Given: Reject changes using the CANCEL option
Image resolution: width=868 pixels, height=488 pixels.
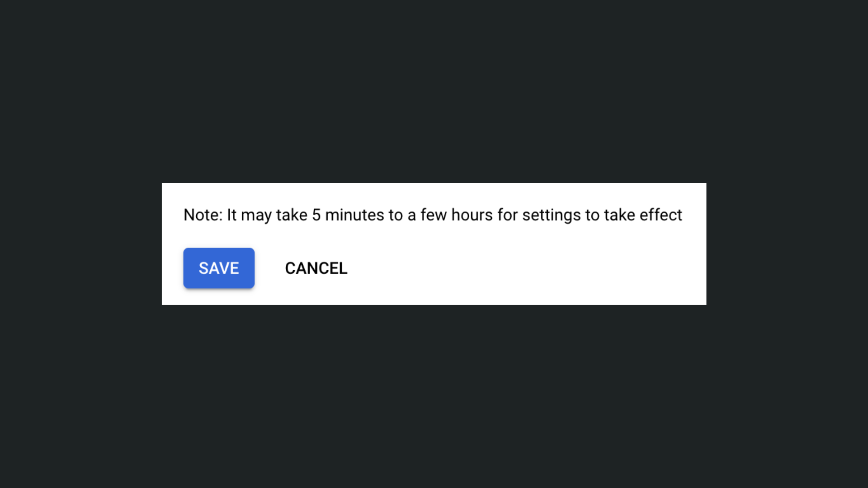Looking at the screenshot, I should (x=316, y=267).
